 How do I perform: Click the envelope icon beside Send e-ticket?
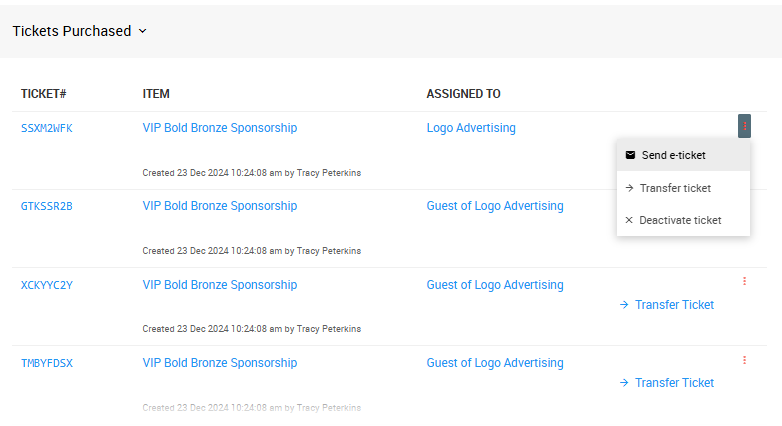pyautogui.click(x=630, y=155)
